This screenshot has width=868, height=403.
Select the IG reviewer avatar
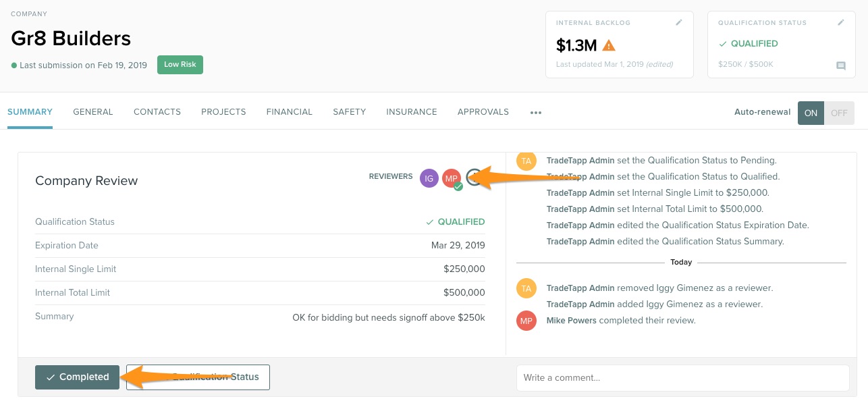[x=429, y=178]
